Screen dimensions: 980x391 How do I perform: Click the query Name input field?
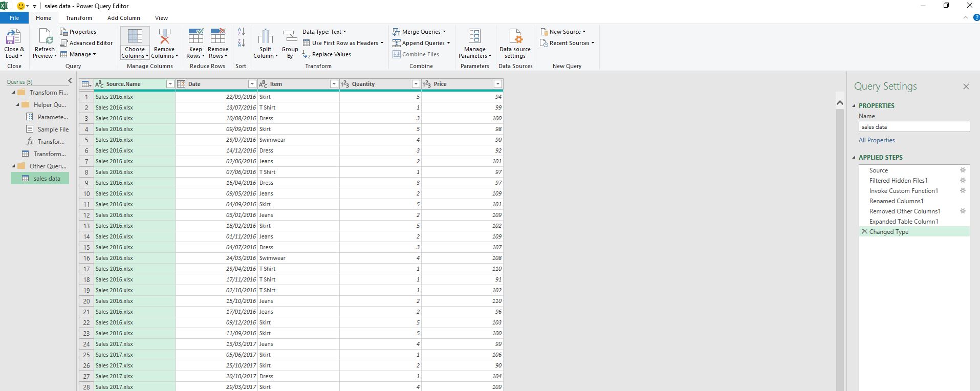click(x=913, y=127)
